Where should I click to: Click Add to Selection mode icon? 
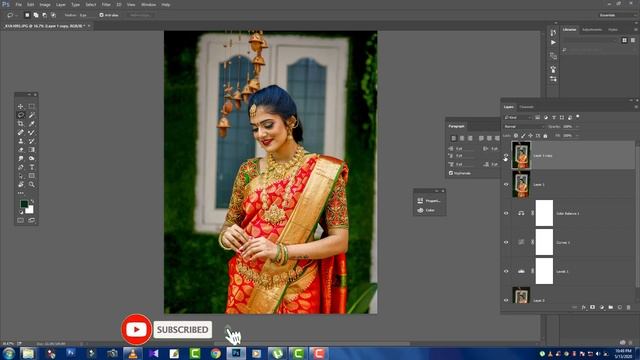tap(36, 15)
